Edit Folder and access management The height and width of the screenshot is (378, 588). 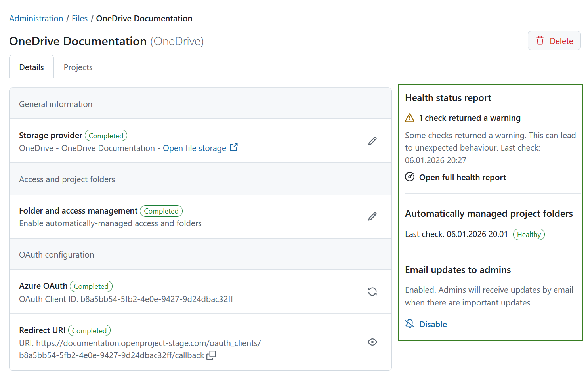(372, 216)
